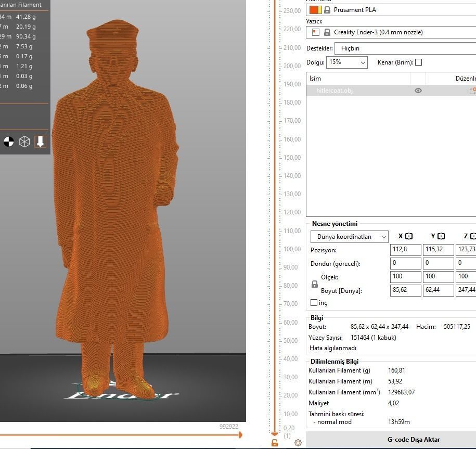
Task: Open the layer slider gear settings icon
Action: tap(298, 443)
